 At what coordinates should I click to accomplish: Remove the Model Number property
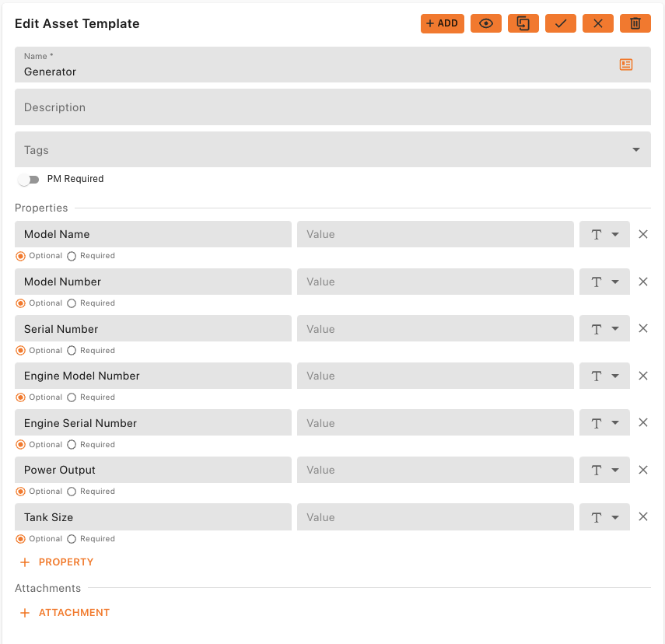pos(643,282)
